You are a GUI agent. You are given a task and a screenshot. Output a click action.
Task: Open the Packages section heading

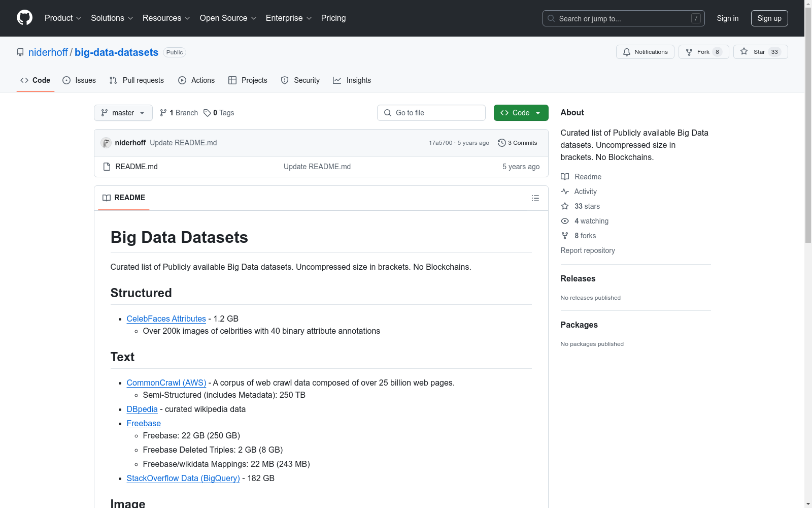coord(579,325)
